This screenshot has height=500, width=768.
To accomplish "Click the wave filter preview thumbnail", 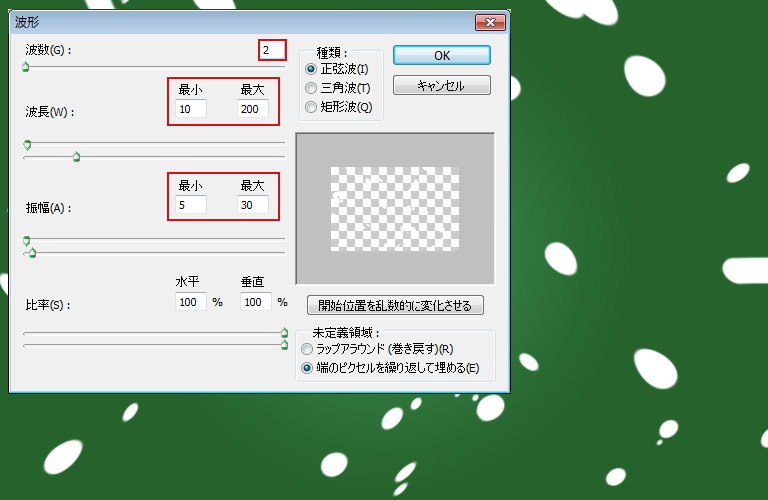I will pos(395,209).
